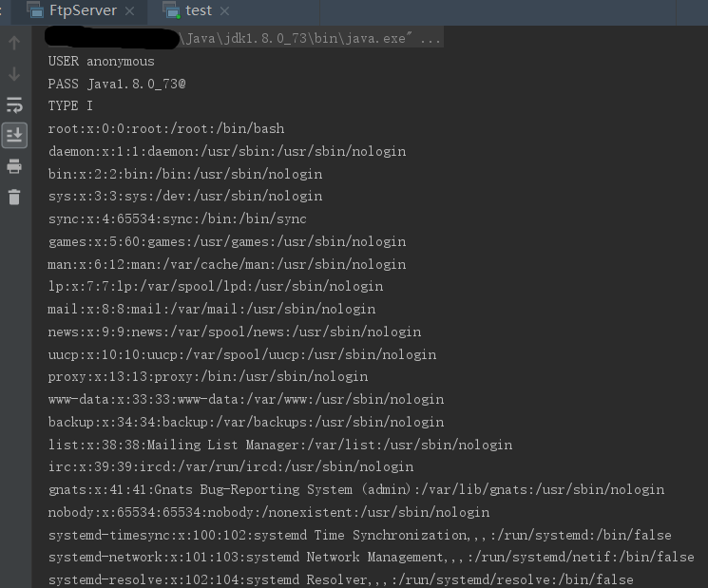
Task: Toggle scroll to end of console
Action: tap(14, 135)
